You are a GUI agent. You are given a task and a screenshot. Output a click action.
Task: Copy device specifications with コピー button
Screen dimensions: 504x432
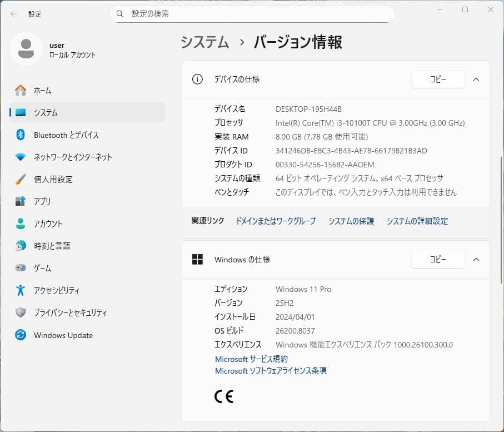438,79
